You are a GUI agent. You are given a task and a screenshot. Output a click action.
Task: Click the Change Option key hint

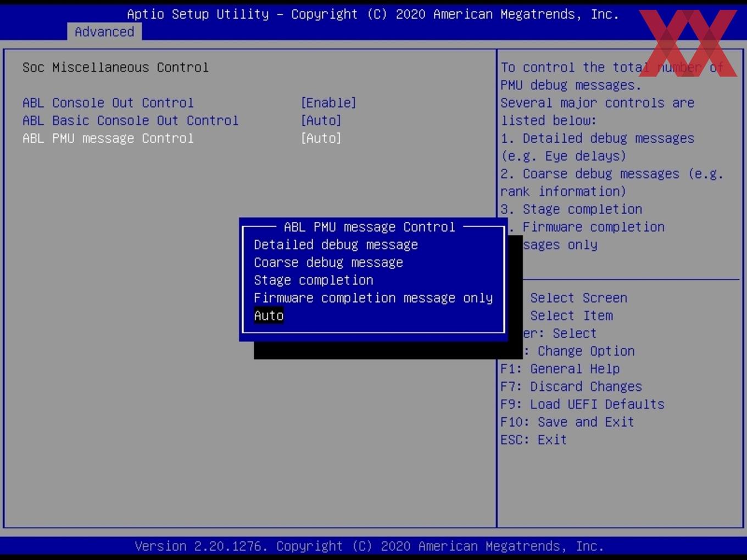point(586,351)
